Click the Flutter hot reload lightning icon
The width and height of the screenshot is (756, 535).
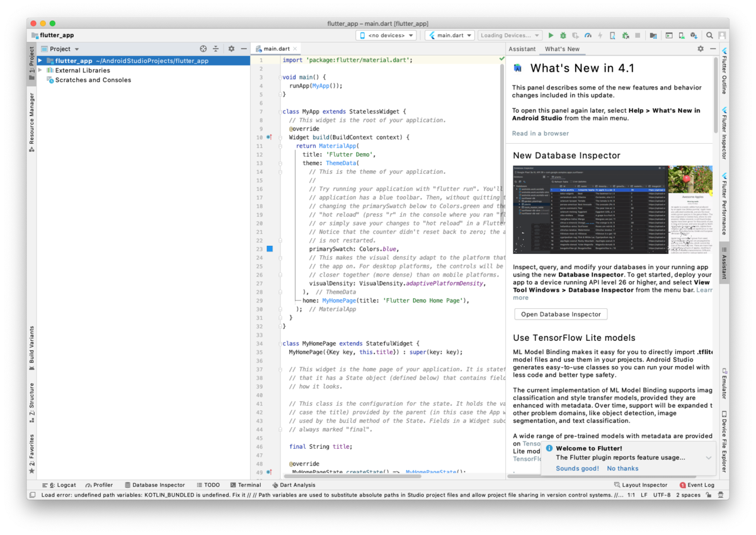pos(600,35)
